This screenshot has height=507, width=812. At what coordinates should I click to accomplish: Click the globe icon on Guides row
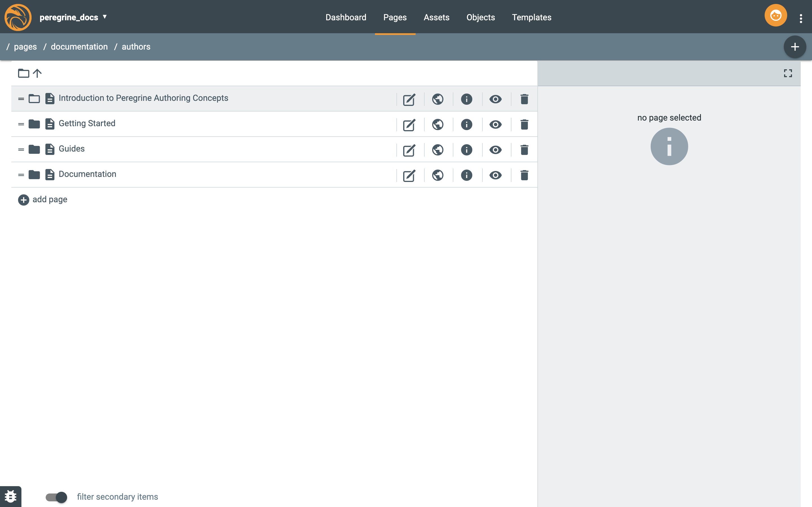pos(438,150)
